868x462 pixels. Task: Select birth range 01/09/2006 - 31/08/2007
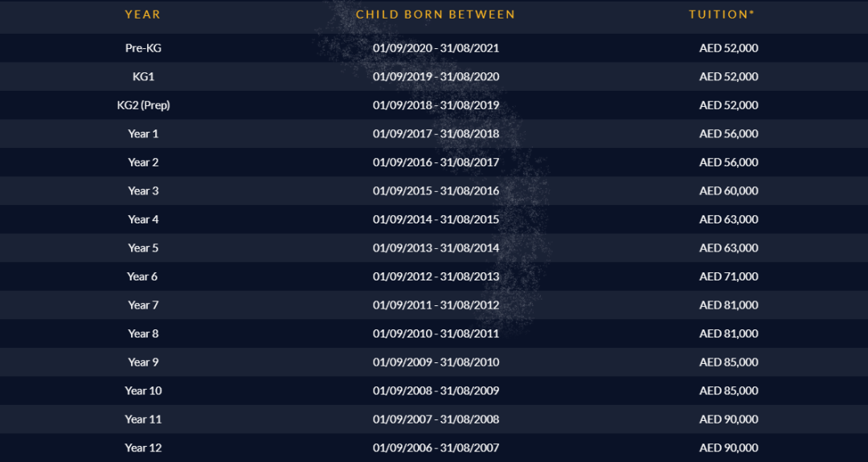436,448
